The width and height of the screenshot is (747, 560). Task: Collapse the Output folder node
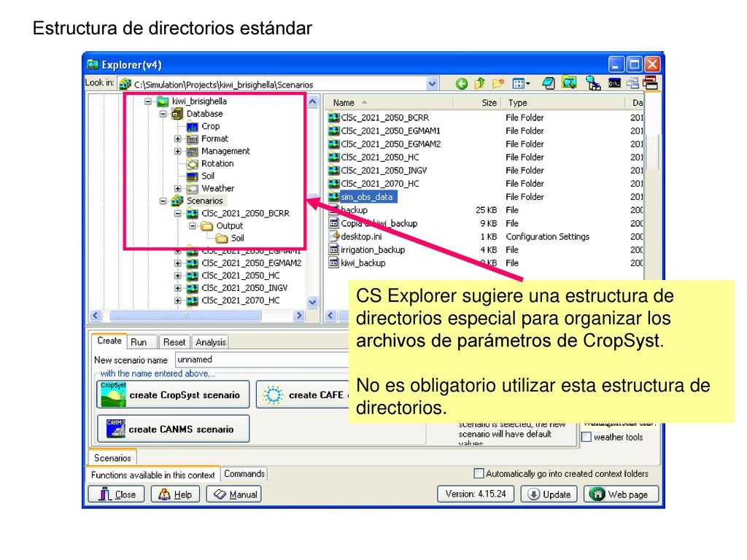point(193,226)
